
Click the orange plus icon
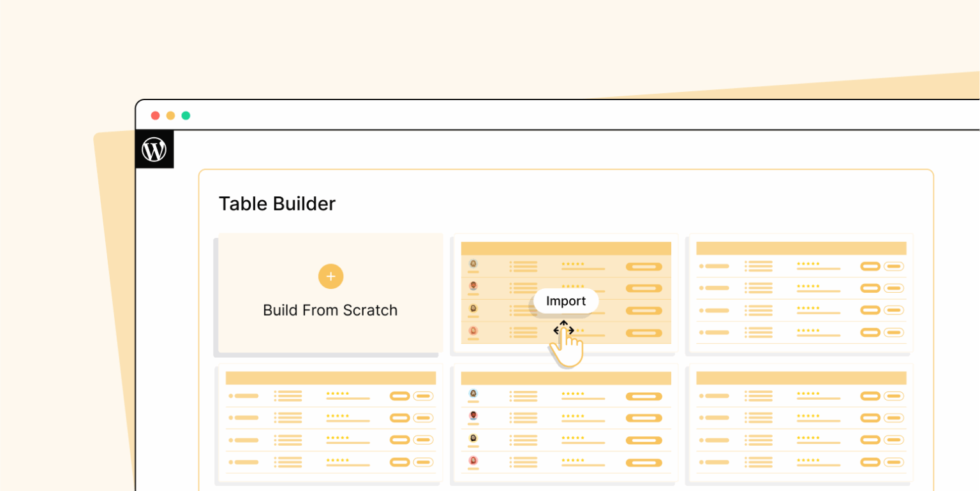click(x=330, y=276)
